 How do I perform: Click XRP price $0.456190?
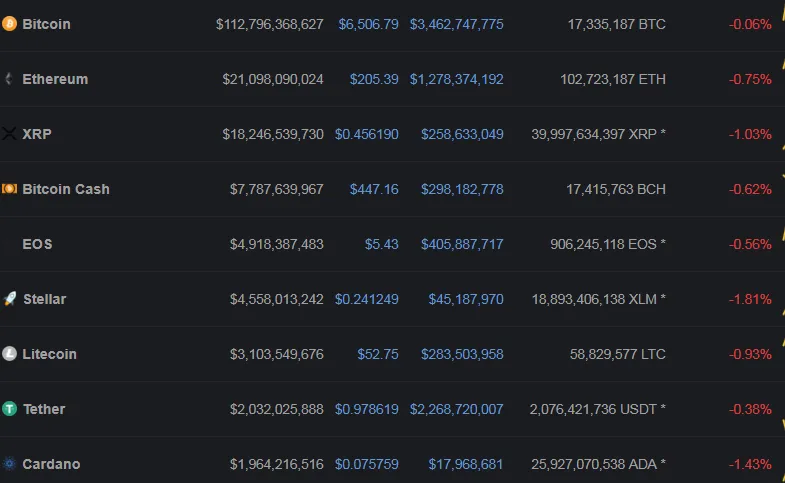(366, 134)
